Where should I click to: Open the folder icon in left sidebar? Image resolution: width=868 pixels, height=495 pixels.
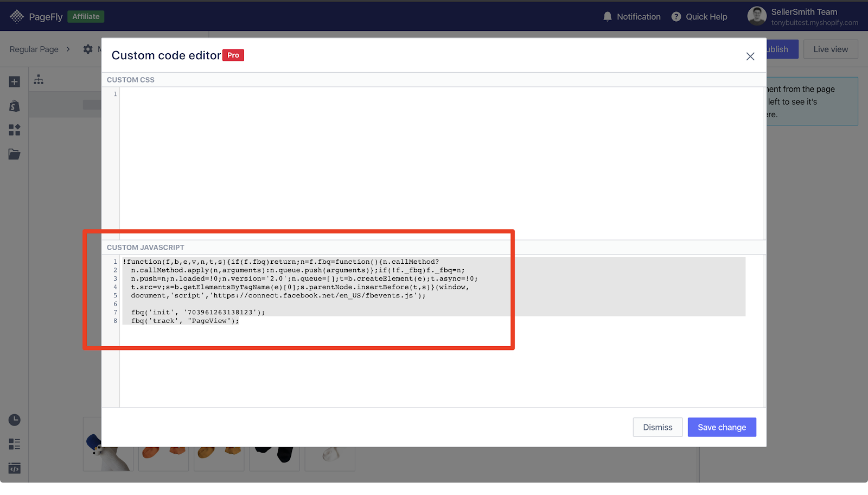click(15, 154)
